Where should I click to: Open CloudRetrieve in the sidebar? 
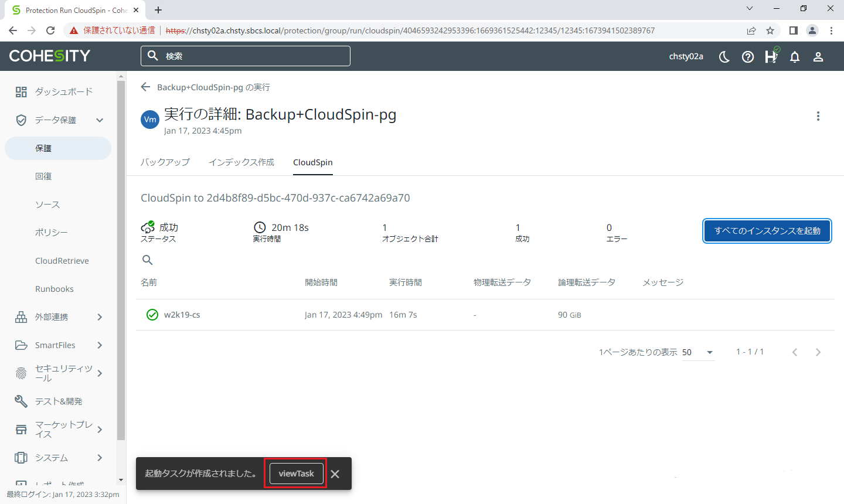coord(62,261)
